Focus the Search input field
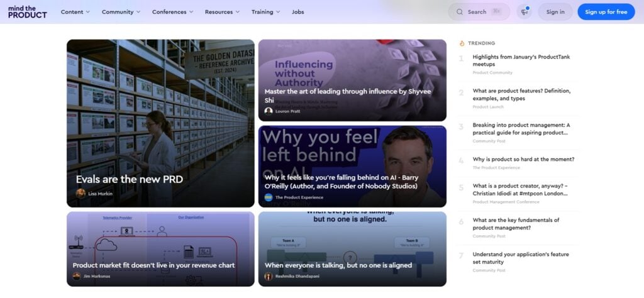 click(x=479, y=12)
